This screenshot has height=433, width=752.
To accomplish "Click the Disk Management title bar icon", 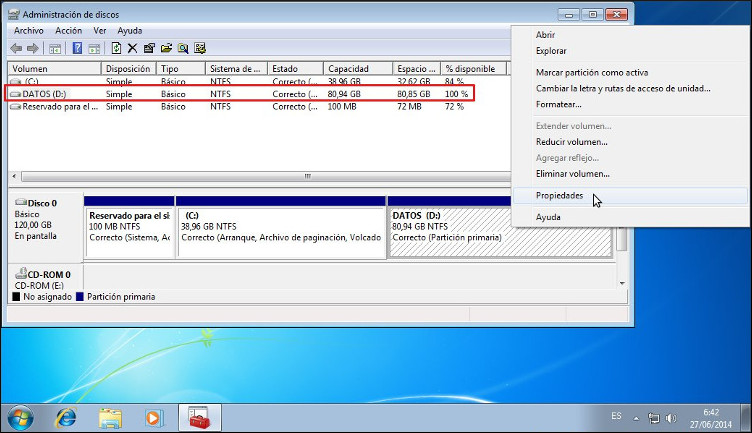I will tap(14, 14).
